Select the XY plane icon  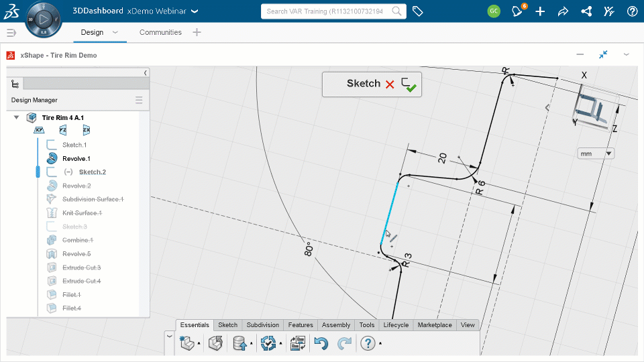click(x=39, y=130)
